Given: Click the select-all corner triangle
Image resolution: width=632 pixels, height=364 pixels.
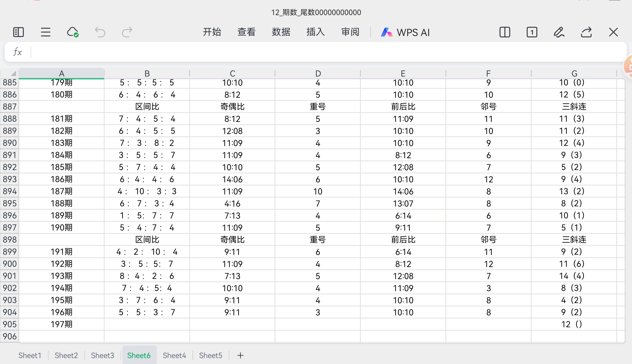Looking at the screenshot, I should (x=13, y=74).
